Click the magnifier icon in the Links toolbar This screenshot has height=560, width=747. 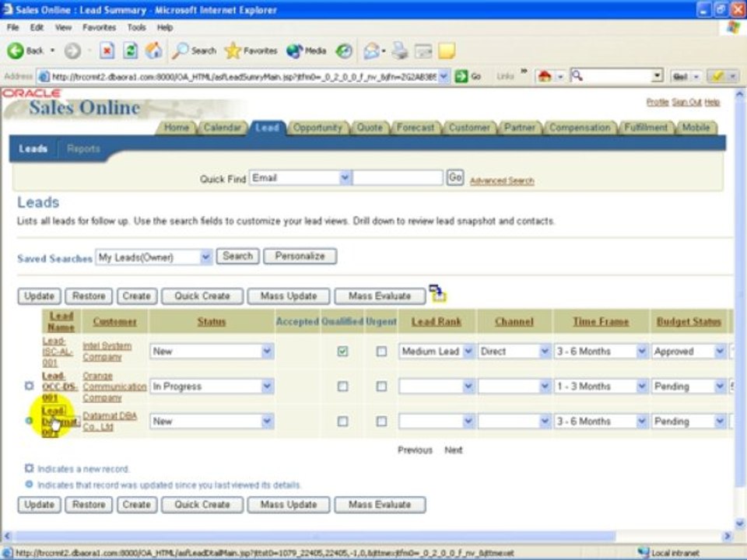pyautogui.click(x=577, y=75)
